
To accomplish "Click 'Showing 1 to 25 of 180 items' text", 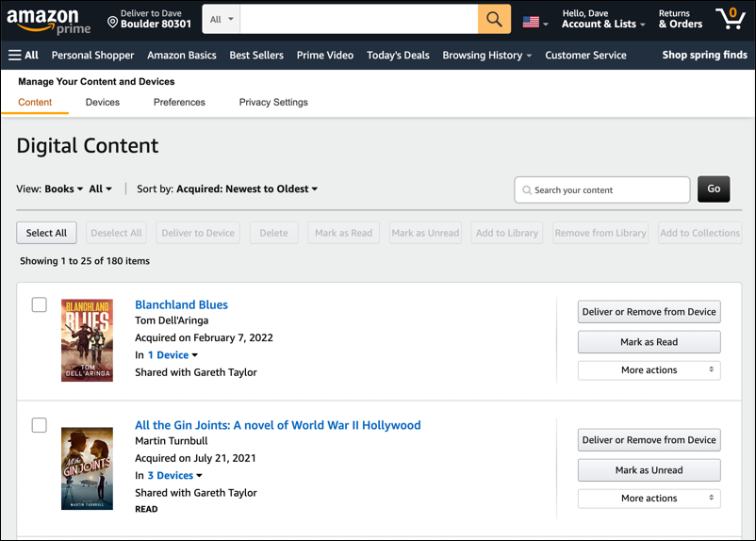I will click(x=85, y=261).
